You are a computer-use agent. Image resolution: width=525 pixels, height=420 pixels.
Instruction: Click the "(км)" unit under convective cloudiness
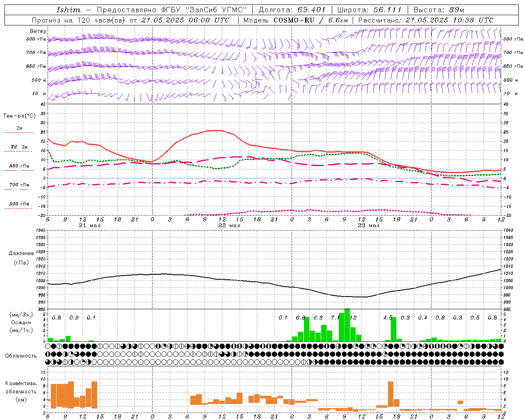click(x=21, y=399)
